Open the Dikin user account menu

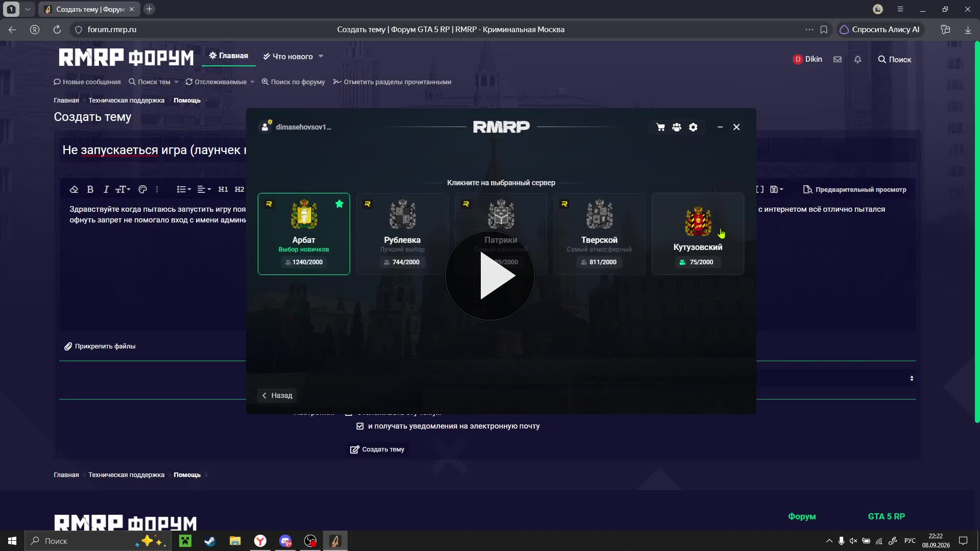coord(807,59)
